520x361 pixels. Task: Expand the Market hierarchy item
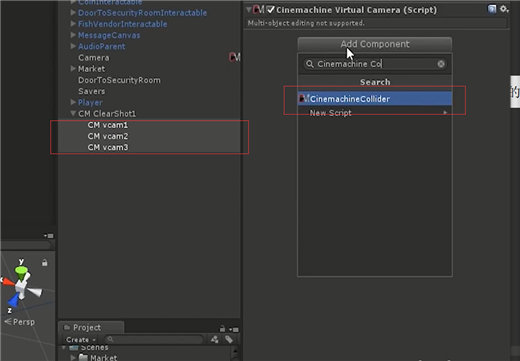(73, 68)
